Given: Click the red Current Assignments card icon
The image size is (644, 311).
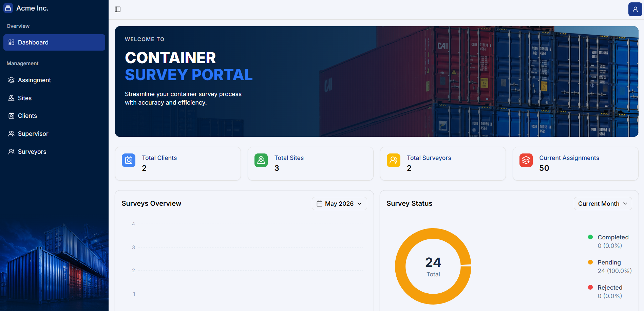Looking at the screenshot, I should 526,160.
